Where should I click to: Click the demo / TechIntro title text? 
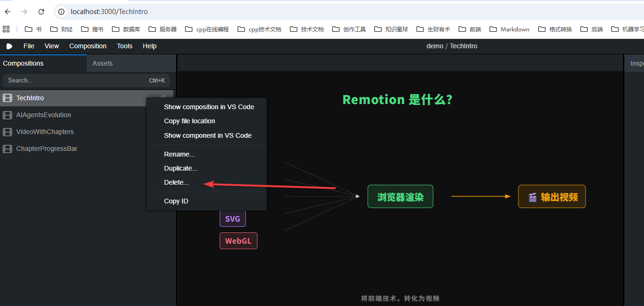tap(452, 46)
